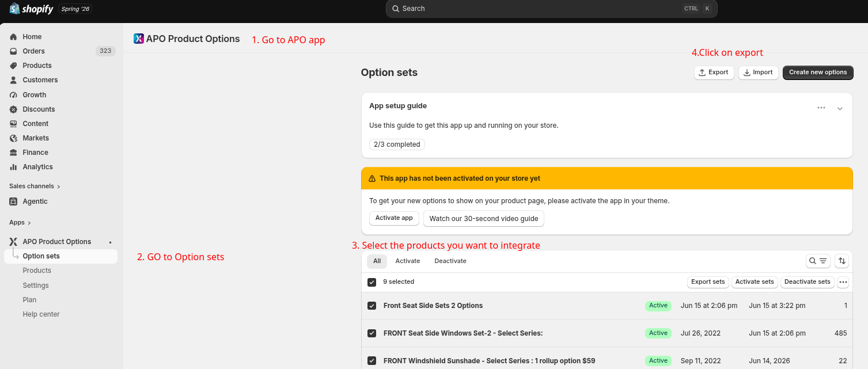Click the Growth icon in the sidebar
This screenshot has height=369, width=868.
(x=13, y=95)
